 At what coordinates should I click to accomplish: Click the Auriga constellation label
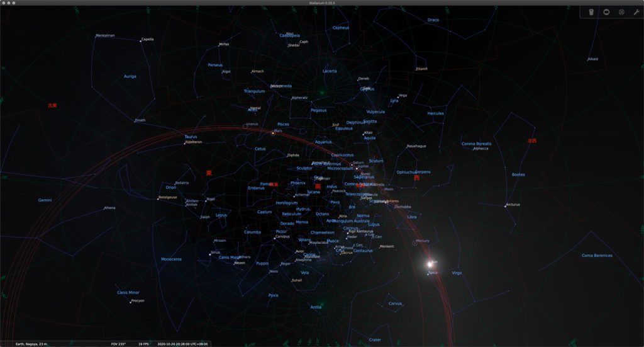click(x=130, y=76)
